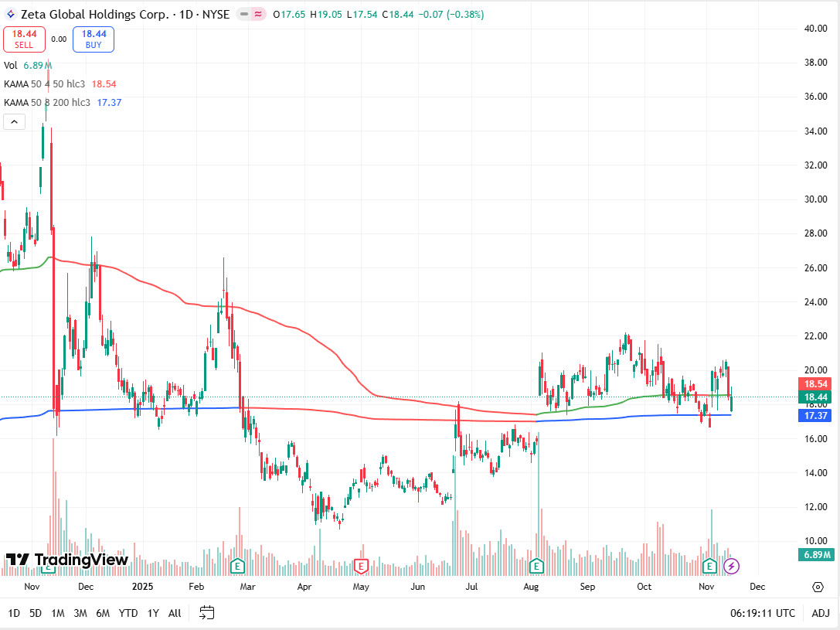Click the Jul label on the time axis
The height and width of the screenshot is (630, 840).
pos(471,587)
